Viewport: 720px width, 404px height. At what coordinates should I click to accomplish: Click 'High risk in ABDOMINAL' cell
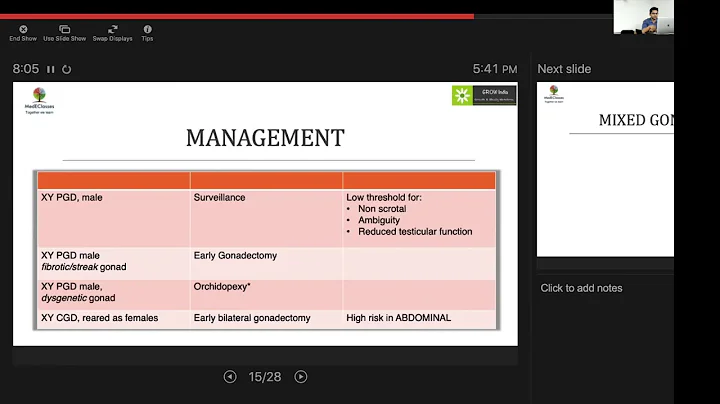coord(419,319)
